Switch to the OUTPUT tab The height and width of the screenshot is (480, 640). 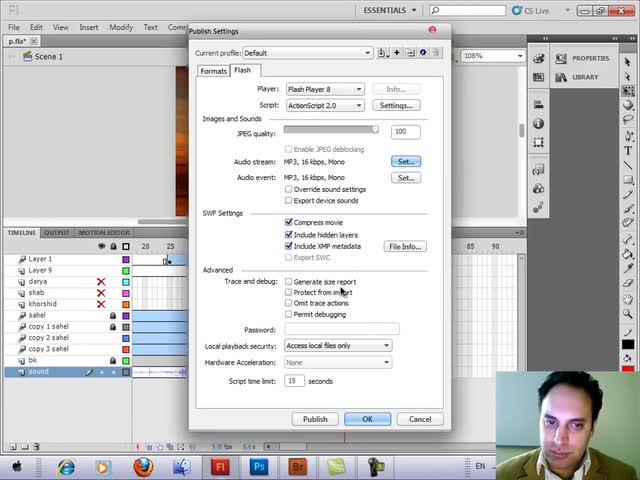click(x=57, y=233)
